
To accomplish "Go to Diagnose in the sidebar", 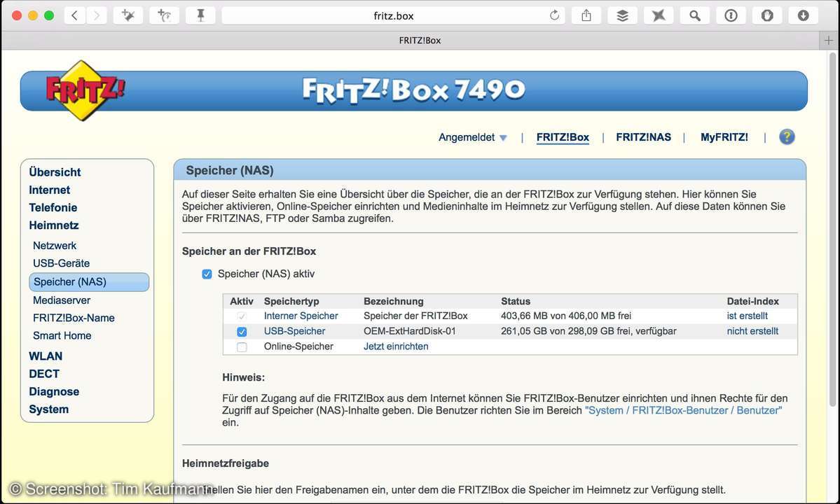I will click(54, 391).
